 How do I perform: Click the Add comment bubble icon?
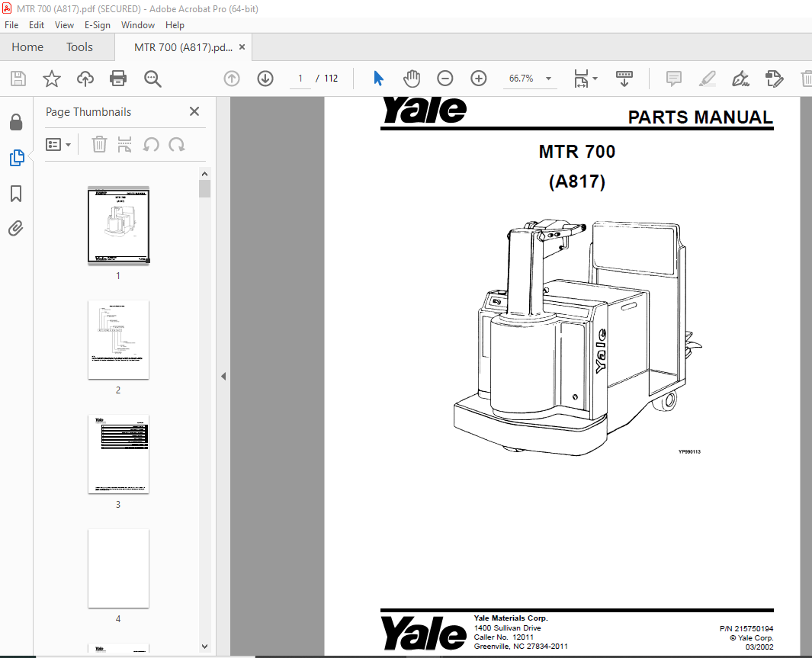point(673,79)
